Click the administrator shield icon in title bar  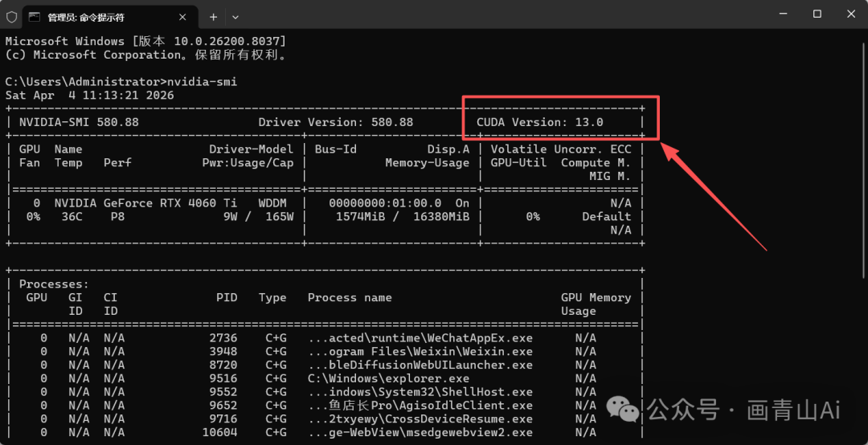tap(11, 16)
